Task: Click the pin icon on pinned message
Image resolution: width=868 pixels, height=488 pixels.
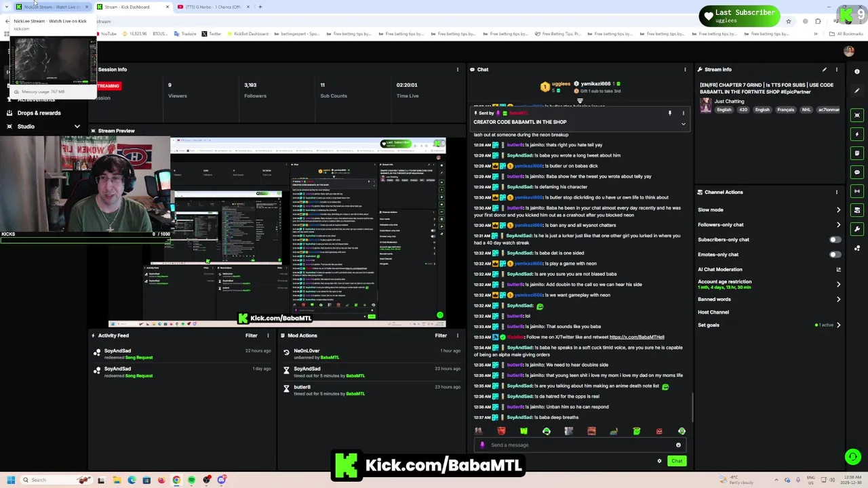Action: pos(670,113)
